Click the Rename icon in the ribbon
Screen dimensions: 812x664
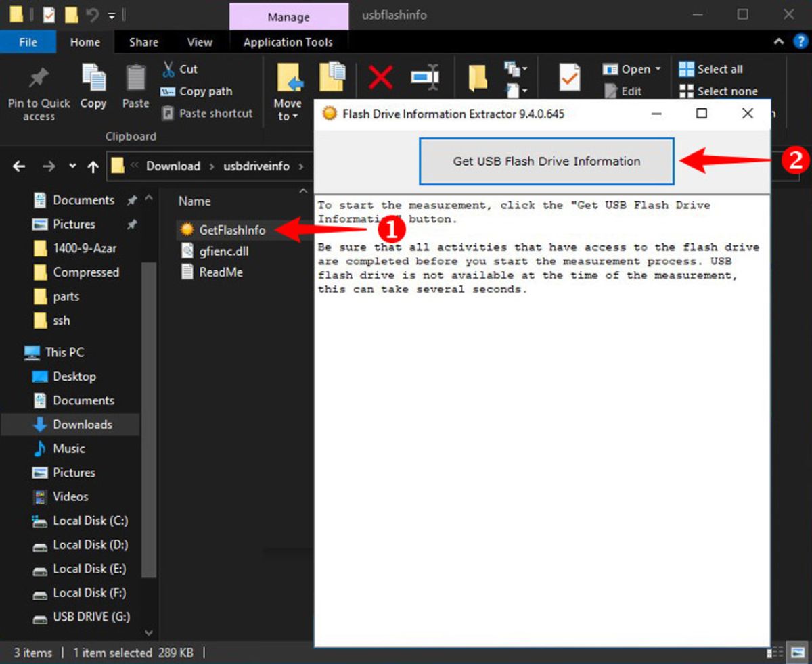click(426, 77)
